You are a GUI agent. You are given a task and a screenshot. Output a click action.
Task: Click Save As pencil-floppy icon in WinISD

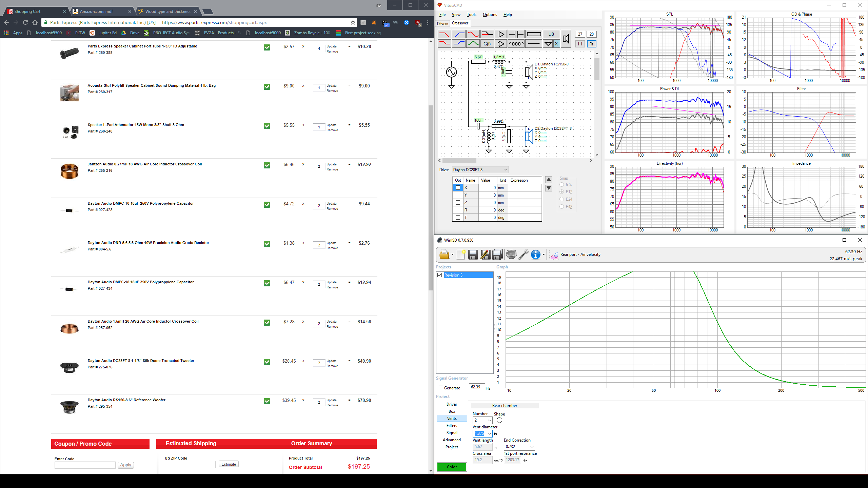click(x=485, y=255)
